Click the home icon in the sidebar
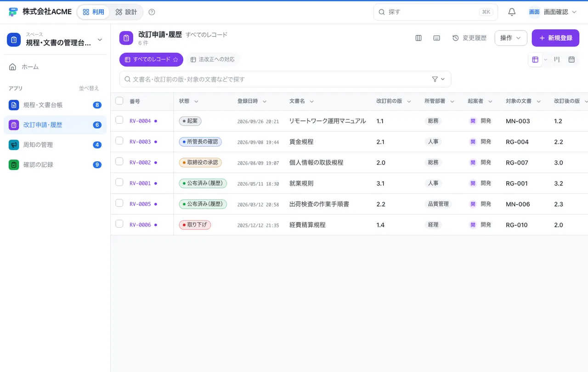 [13, 67]
